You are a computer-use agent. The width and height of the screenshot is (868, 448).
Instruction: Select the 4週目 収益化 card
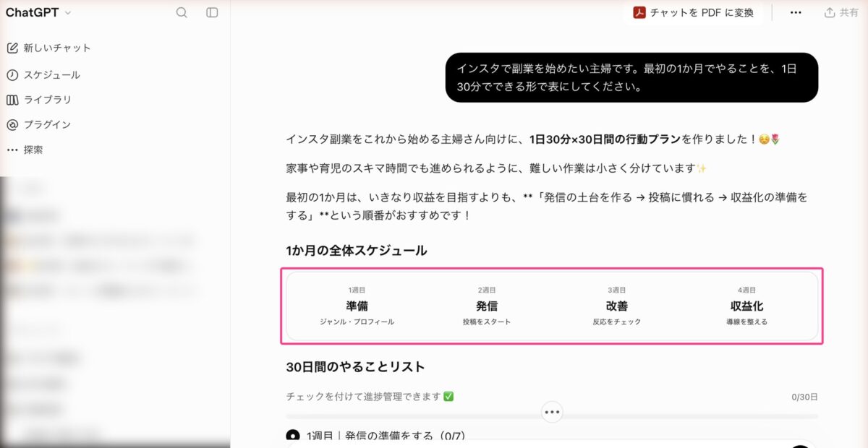click(746, 306)
